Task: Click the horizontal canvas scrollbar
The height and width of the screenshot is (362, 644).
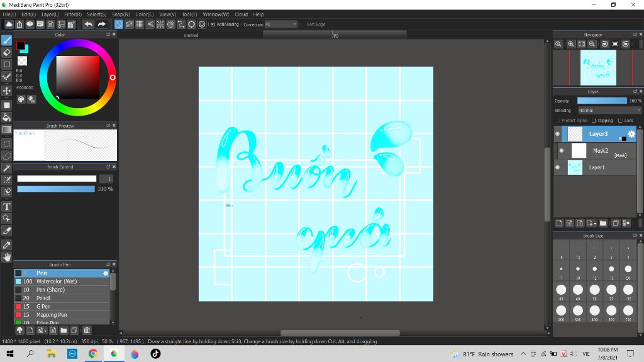Action: point(340,333)
